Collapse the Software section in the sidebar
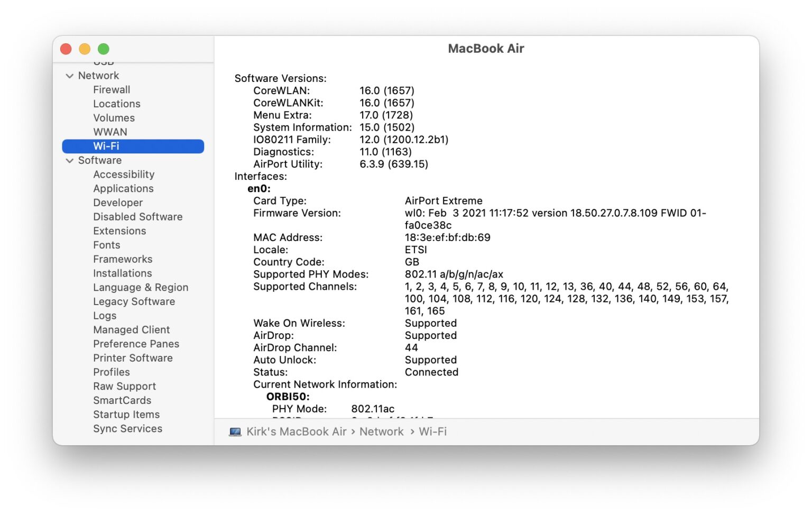Screen dimensions: 812x515 pos(70,160)
